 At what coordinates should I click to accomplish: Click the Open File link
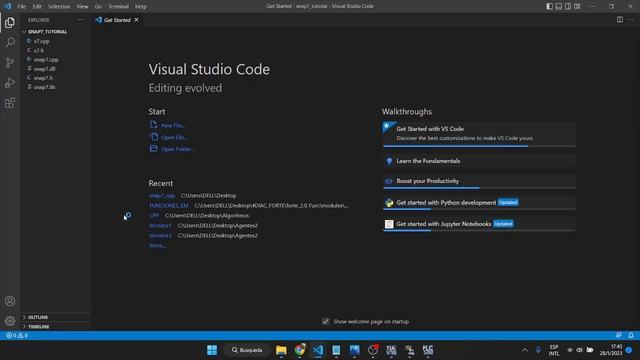click(x=169, y=137)
